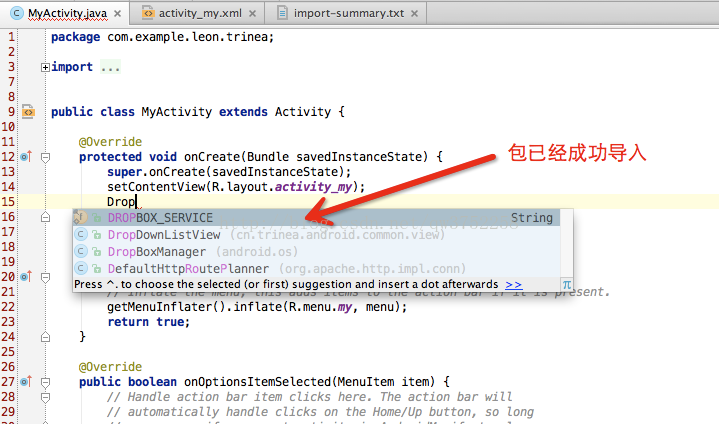Place cursor after 'Drop' on line 15

136,202
